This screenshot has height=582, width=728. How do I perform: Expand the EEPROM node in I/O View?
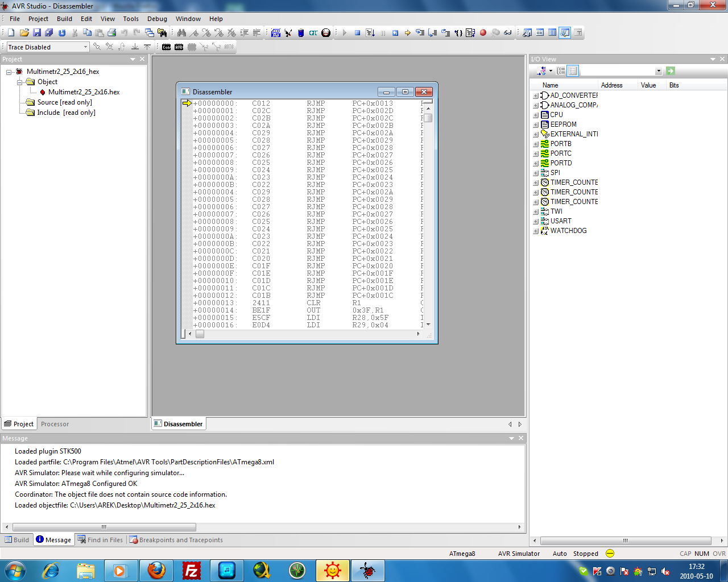point(535,125)
